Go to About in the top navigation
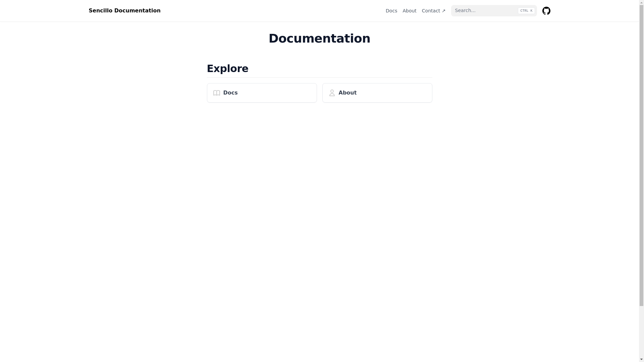The width and height of the screenshot is (644, 362). click(x=409, y=11)
